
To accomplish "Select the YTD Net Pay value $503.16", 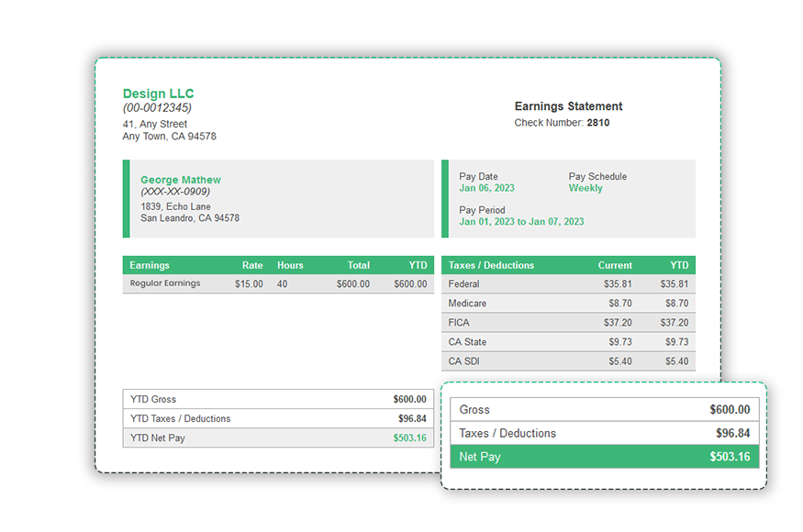I will click(x=411, y=438).
